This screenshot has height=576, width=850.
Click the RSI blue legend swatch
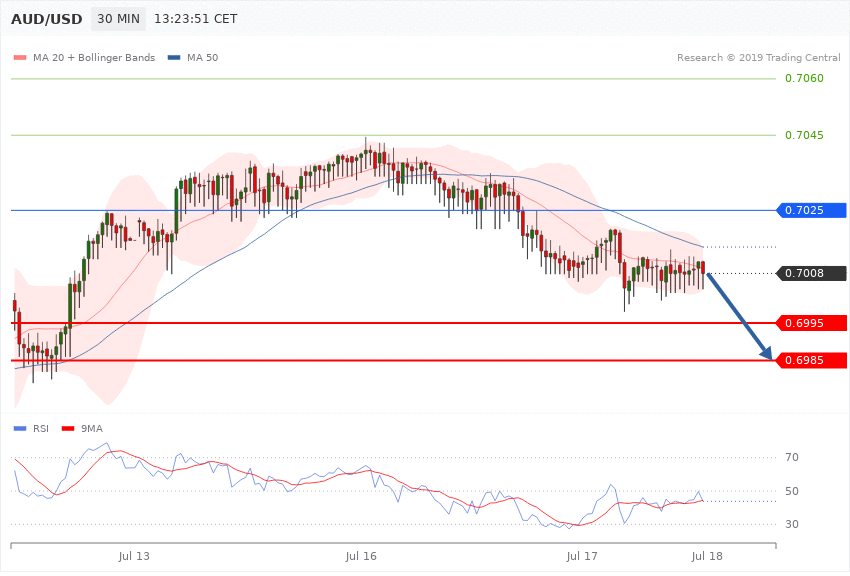click(20, 429)
